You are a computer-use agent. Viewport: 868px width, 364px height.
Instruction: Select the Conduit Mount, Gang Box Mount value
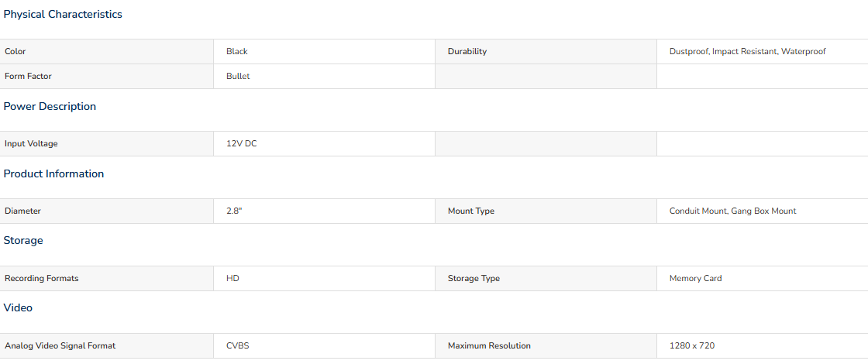pyautogui.click(x=733, y=211)
